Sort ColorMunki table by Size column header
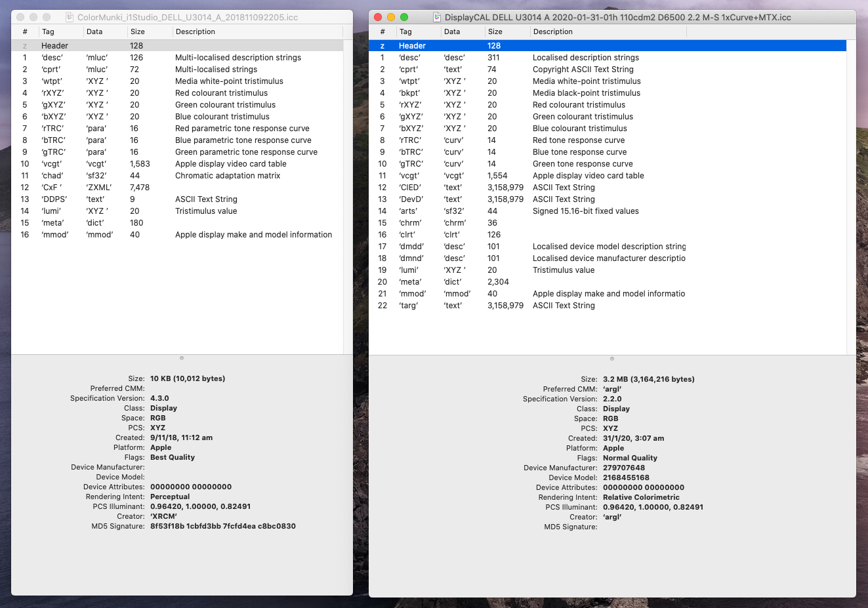868x608 pixels. [150, 31]
